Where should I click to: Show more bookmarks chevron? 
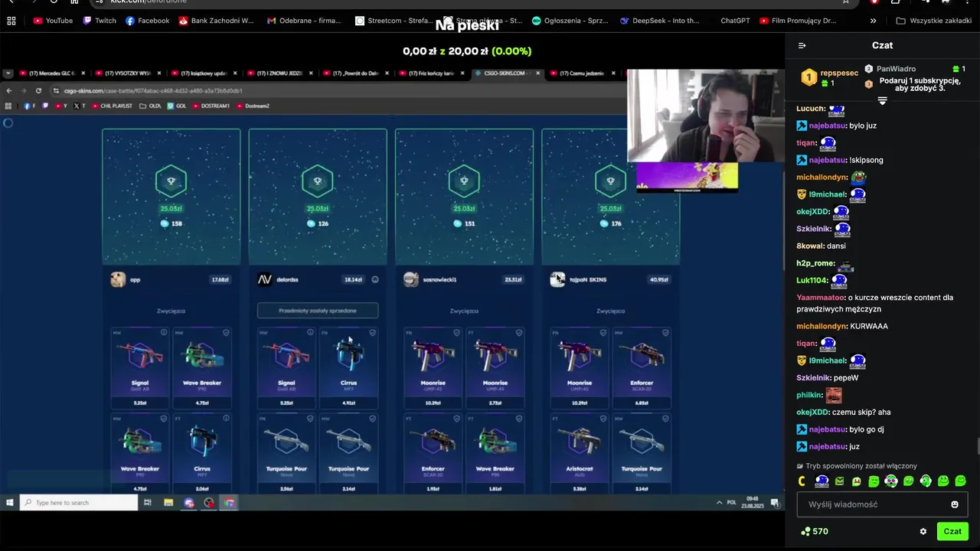[874, 21]
